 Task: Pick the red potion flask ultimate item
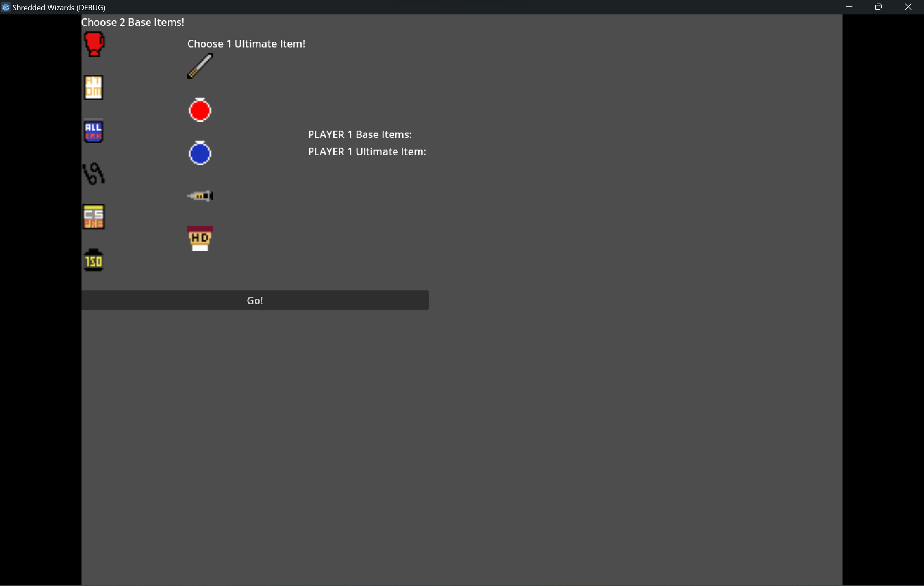[x=200, y=110]
